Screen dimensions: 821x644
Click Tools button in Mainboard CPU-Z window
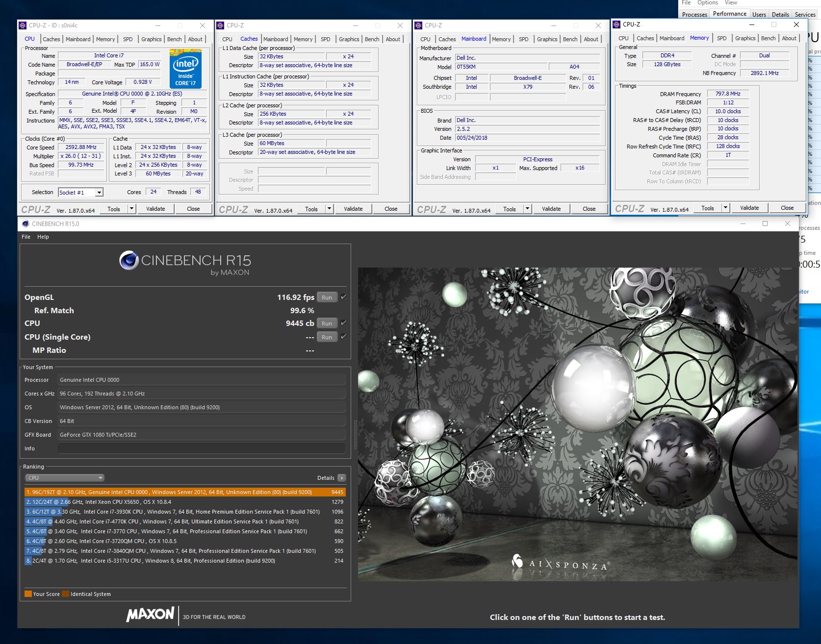[x=510, y=209]
